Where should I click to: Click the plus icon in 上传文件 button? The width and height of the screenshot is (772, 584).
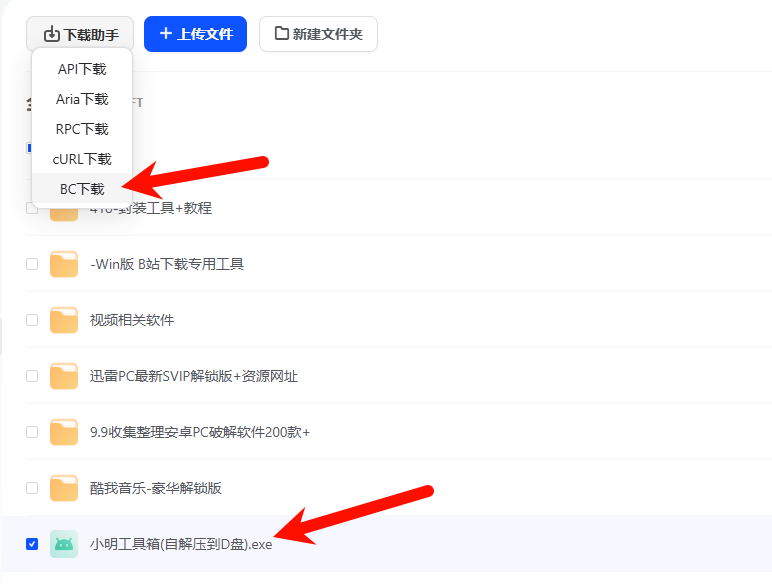[166, 33]
